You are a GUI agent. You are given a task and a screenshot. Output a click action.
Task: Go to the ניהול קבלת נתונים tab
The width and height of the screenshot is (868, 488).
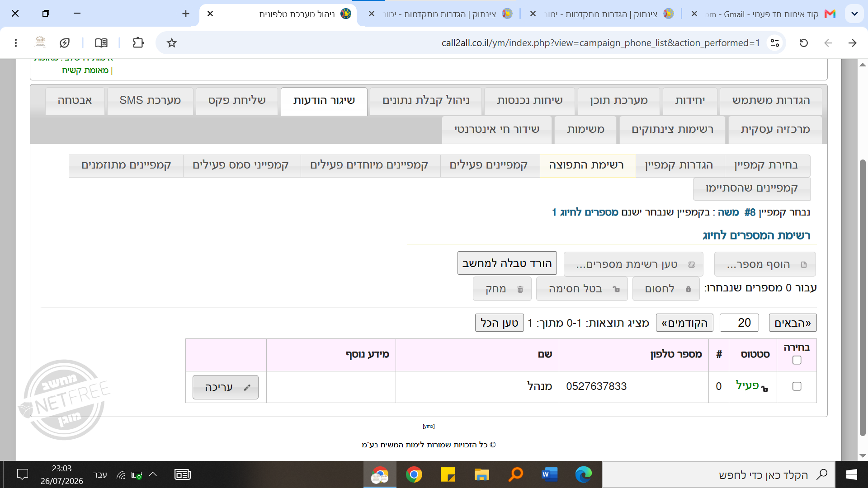tap(426, 101)
